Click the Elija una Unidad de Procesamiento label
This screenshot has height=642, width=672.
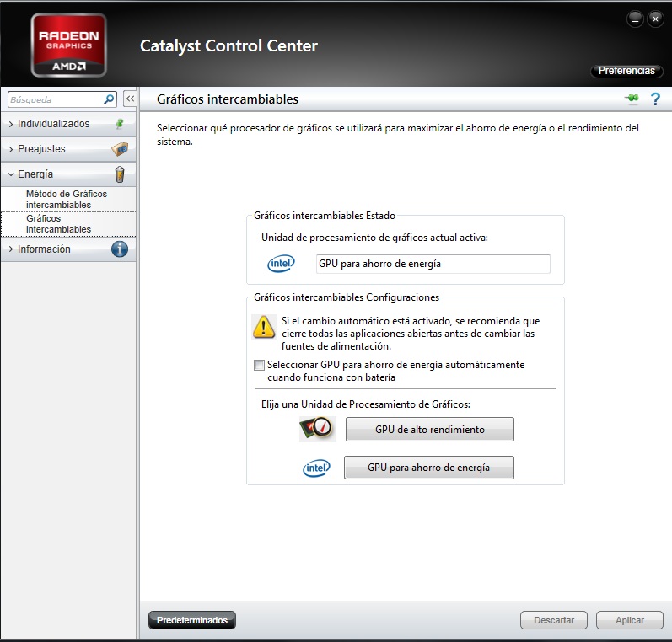[x=366, y=404]
